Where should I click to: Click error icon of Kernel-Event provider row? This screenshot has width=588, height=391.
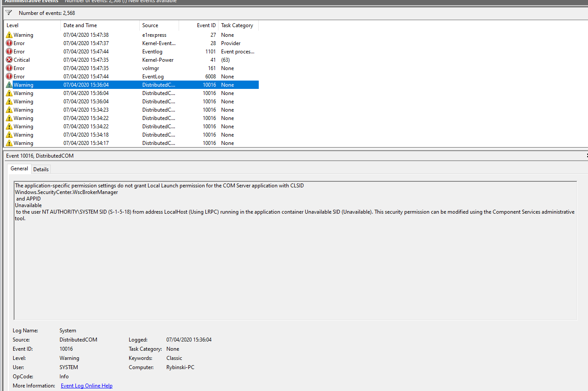(x=9, y=43)
